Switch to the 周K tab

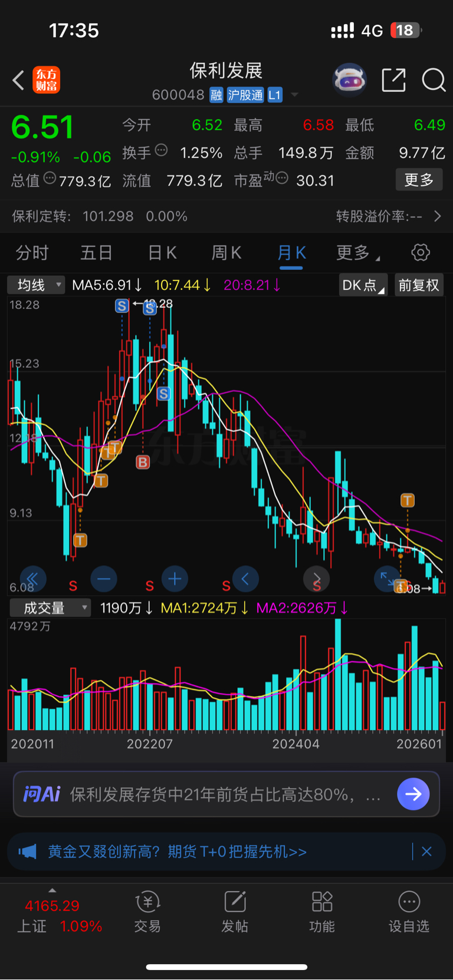click(x=226, y=253)
